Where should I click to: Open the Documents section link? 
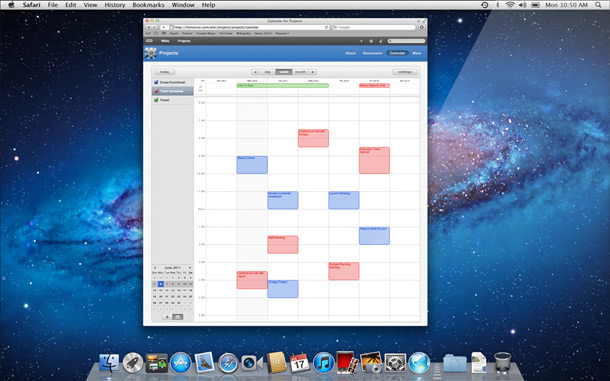[x=372, y=53]
